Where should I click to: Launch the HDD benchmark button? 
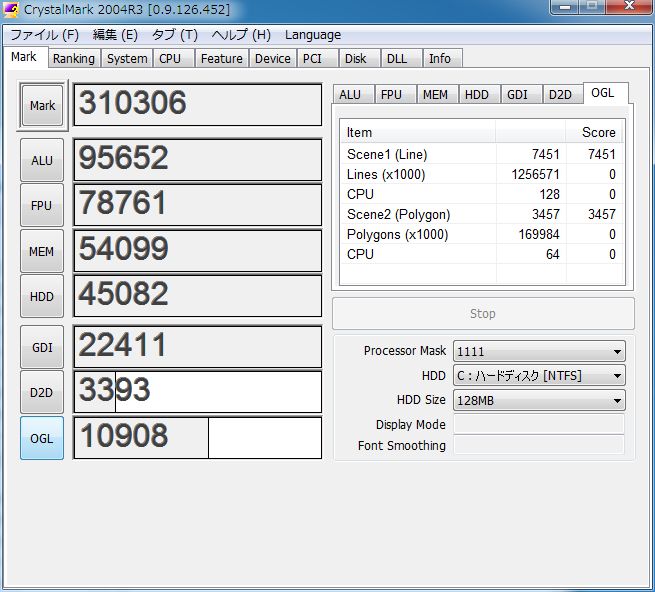(x=42, y=296)
